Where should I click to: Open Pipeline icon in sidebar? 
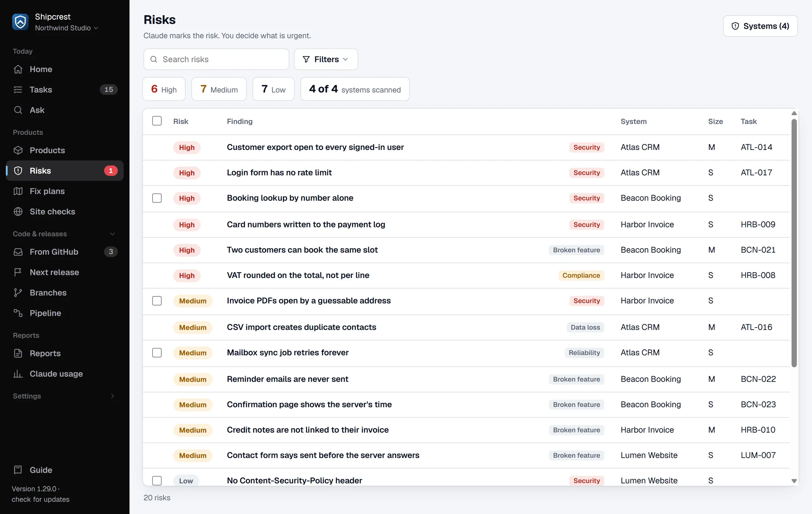(18, 313)
